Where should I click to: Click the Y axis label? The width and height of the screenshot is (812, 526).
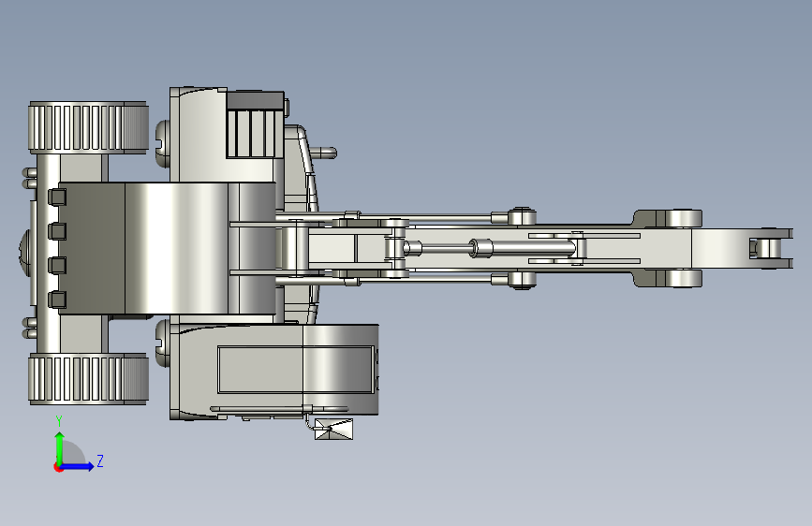59,421
